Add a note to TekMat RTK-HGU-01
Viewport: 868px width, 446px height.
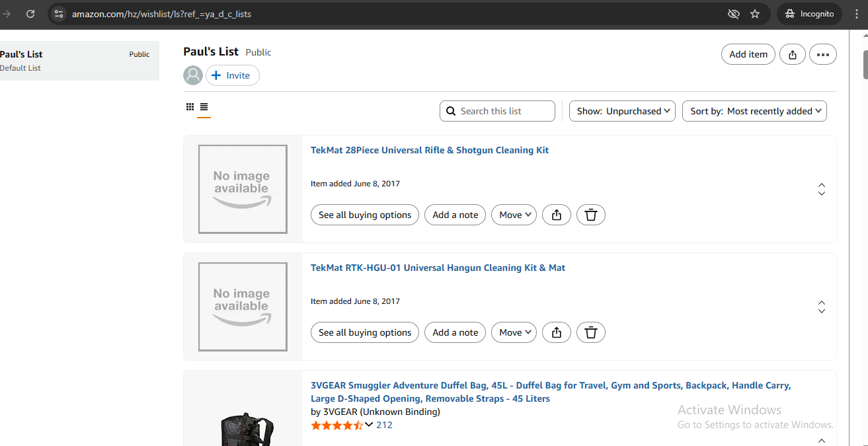pos(455,332)
